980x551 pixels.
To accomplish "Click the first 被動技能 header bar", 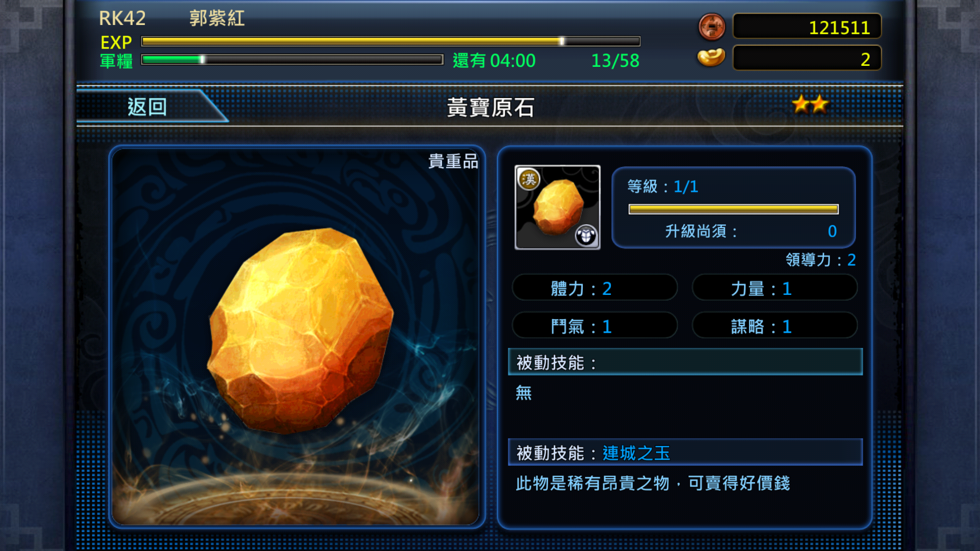I will (685, 362).
